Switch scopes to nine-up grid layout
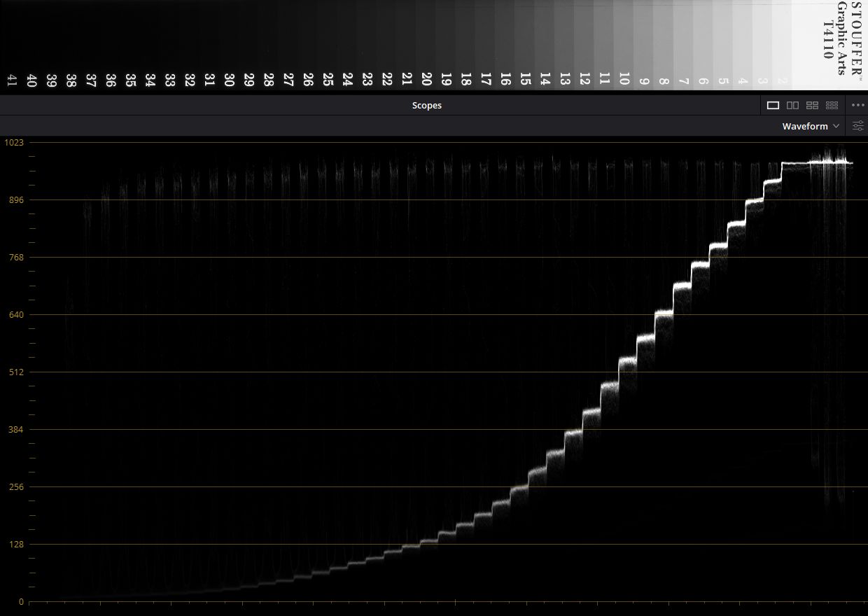Image resolution: width=868 pixels, height=616 pixels. (x=832, y=106)
